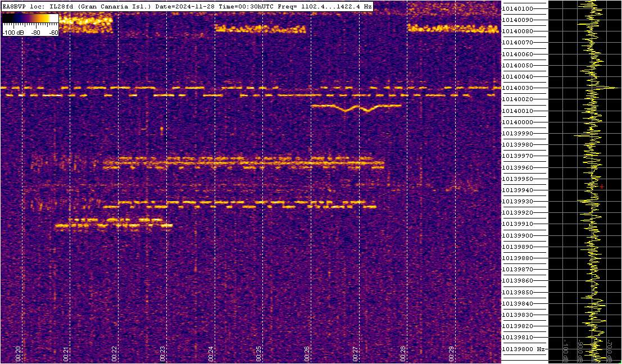Click the 10140080 frequency label
Image resolution: width=622 pixels, height=364 pixels.
[x=517, y=31]
